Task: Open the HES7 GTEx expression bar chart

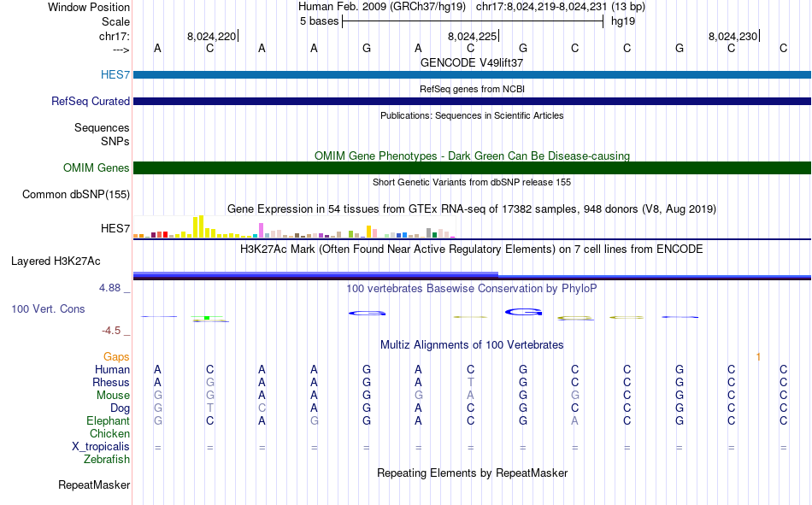Action: (x=294, y=226)
